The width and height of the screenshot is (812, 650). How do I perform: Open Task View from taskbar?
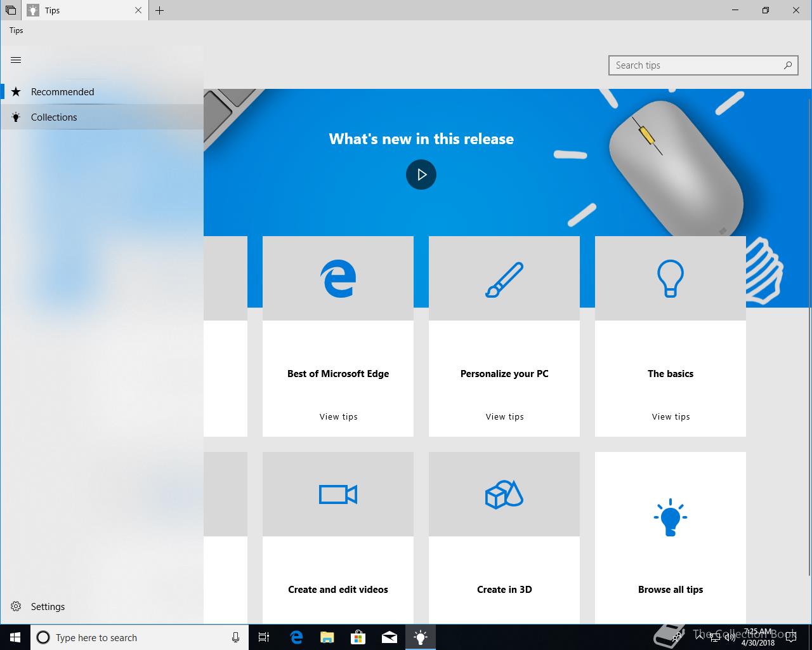coord(264,637)
